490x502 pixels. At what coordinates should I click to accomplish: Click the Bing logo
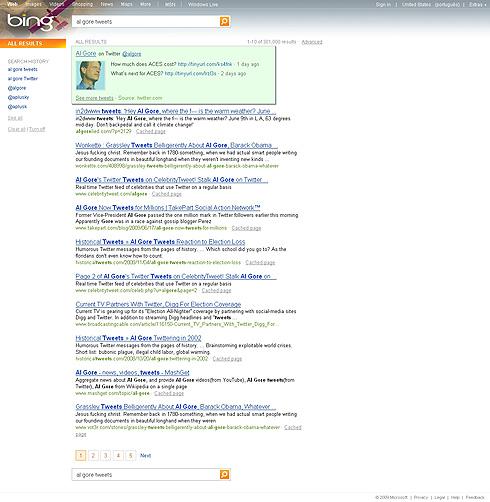click(x=31, y=21)
